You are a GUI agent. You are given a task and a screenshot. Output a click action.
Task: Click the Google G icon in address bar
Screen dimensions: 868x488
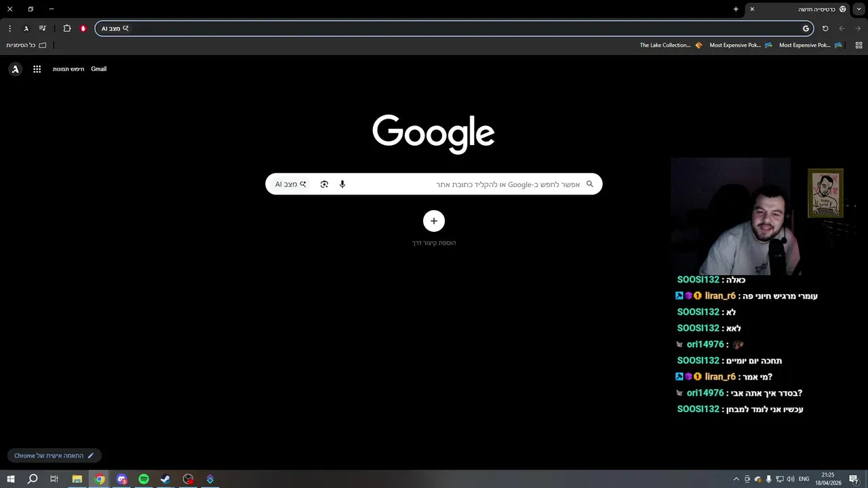806,28
